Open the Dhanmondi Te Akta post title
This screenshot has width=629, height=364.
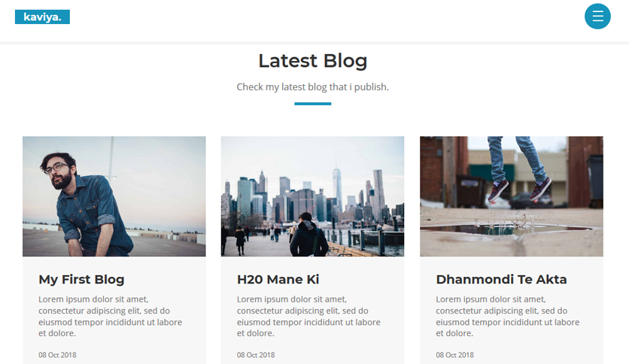click(x=501, y=280)
